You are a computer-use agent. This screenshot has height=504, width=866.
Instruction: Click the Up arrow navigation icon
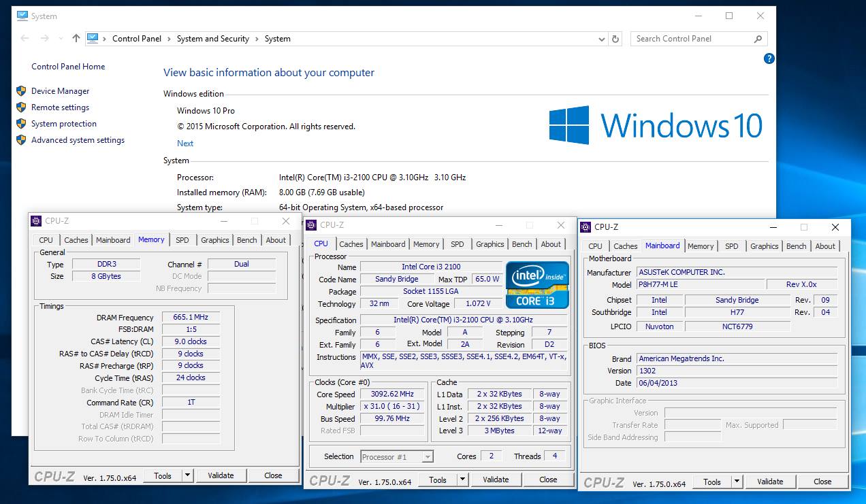coord(76,39)
